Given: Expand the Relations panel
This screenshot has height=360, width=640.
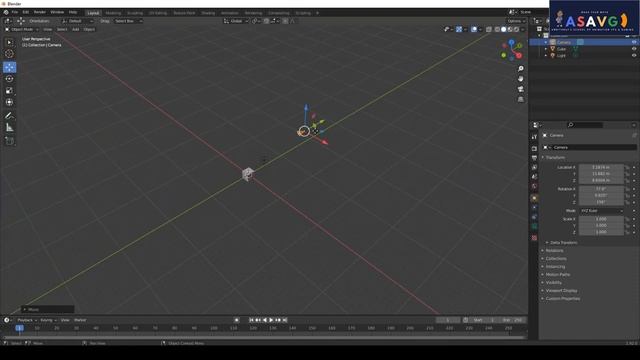Looking at the screenshot, I should (x=554, y=250).
